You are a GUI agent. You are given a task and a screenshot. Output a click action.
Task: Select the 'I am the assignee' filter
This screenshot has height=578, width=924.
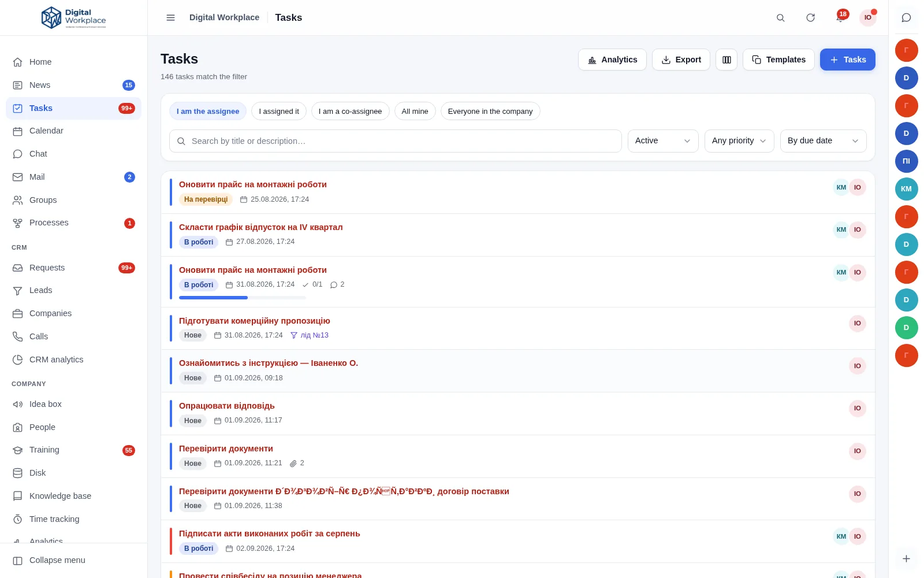click(x=208, y=111)
